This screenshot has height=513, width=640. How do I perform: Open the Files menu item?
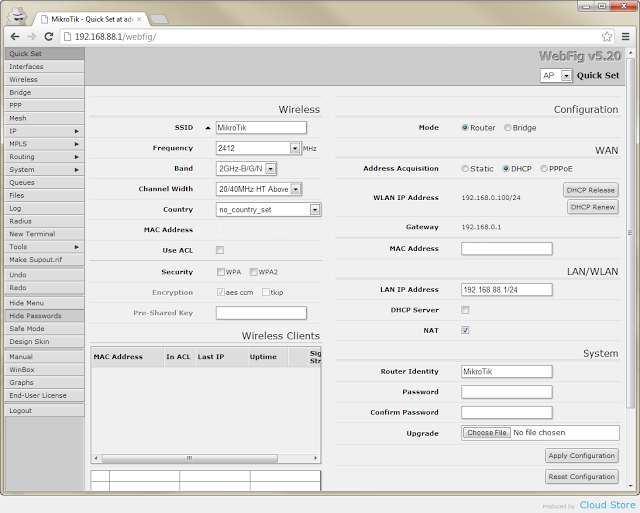tap(44, 195)
